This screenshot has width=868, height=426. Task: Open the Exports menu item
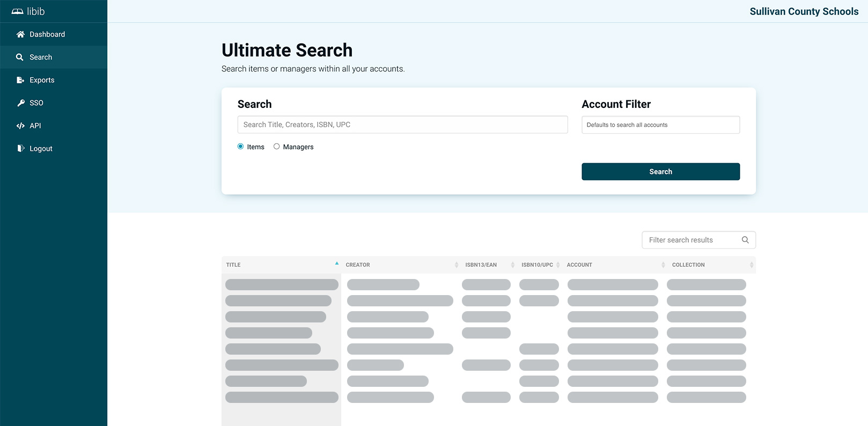42,80
